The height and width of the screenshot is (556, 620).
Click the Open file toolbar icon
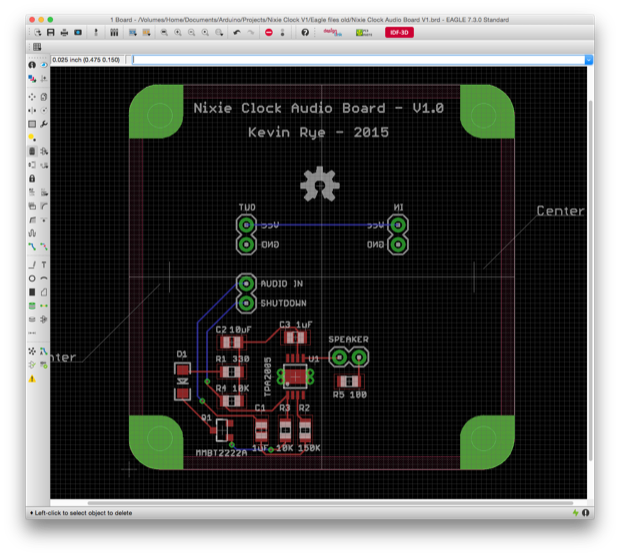tap(38, 32)
